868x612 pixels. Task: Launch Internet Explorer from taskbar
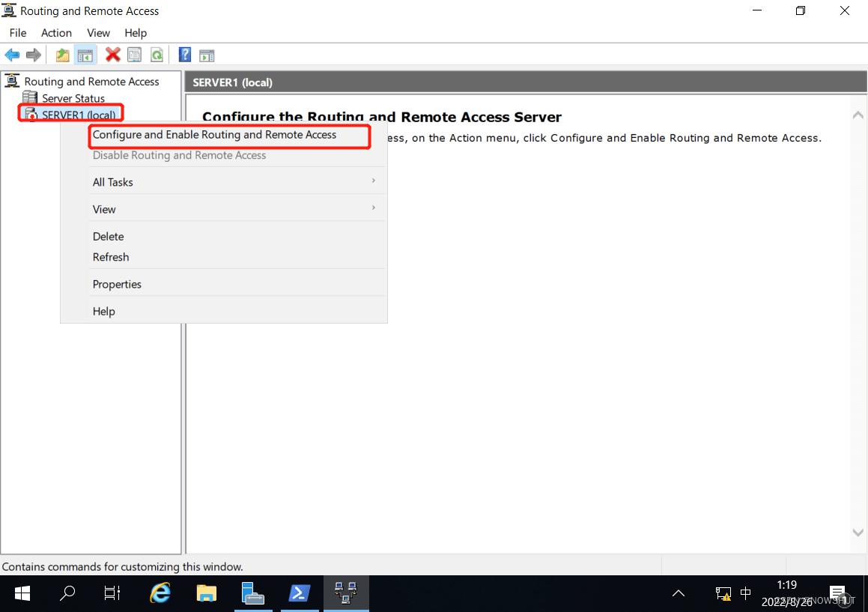coord(160,593)
